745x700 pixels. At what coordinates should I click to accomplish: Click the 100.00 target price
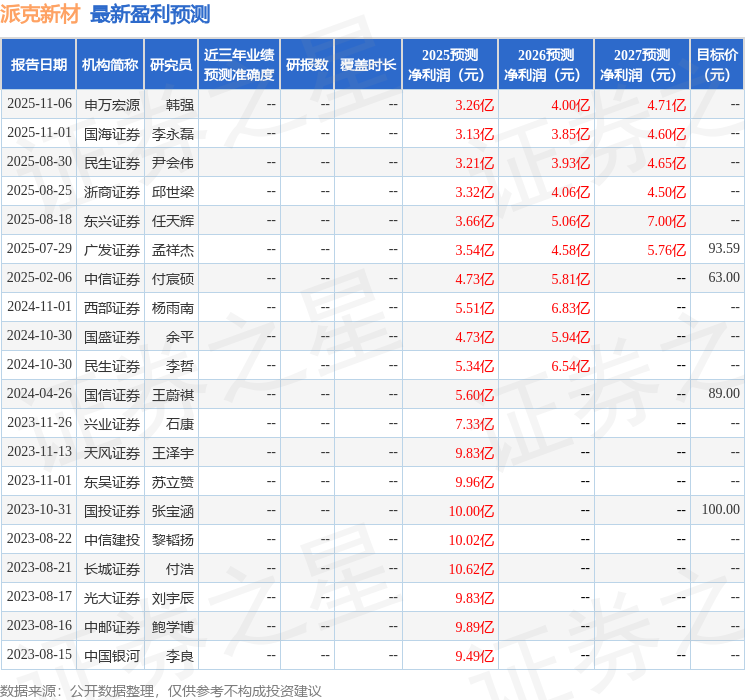coord(721,509)
